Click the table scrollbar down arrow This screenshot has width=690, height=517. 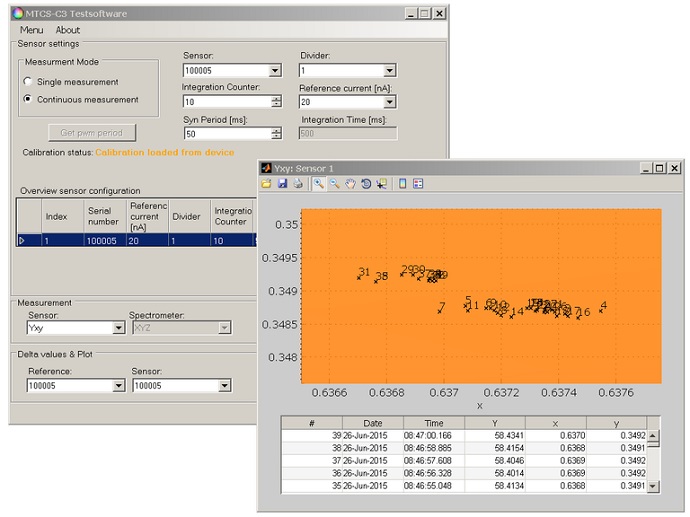pos(653,487)
